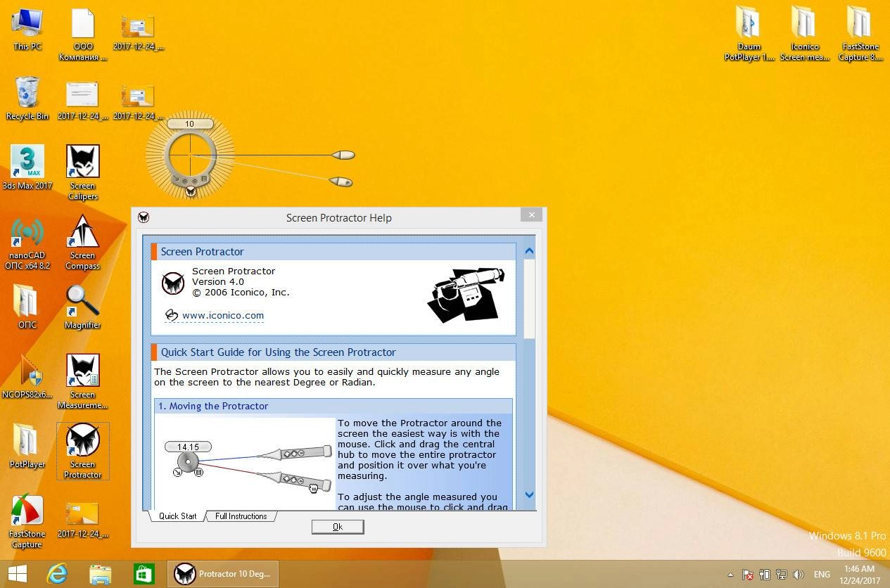The width and height of the screenshot is (890, 588).
Task: Open the Windows Start button
Action: (x=17, y=574)
